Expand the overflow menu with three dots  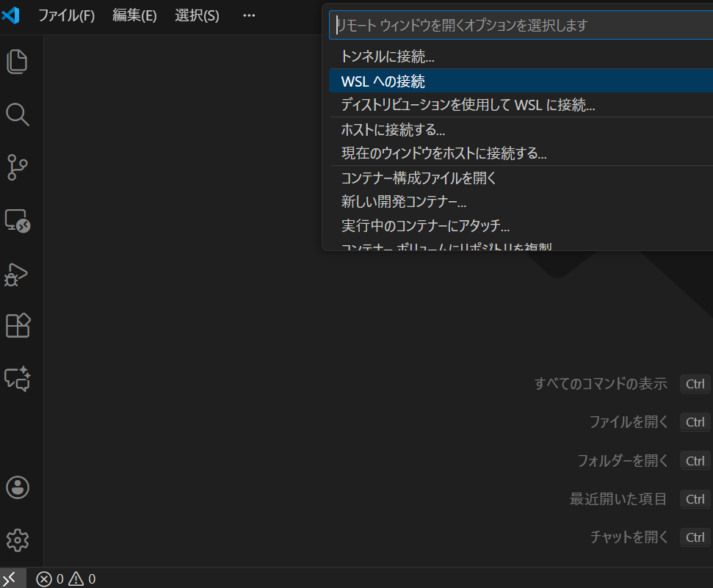[x=248, y=15]
